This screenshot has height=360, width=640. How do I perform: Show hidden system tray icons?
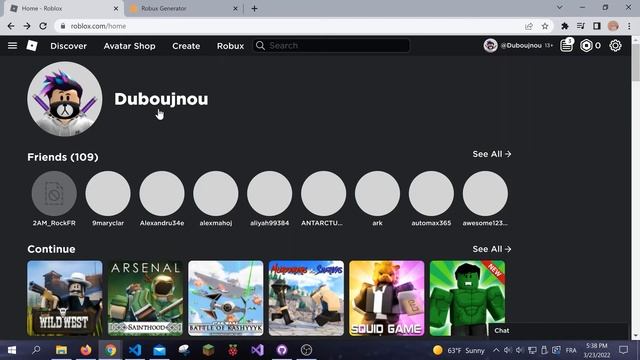point(496,350)
